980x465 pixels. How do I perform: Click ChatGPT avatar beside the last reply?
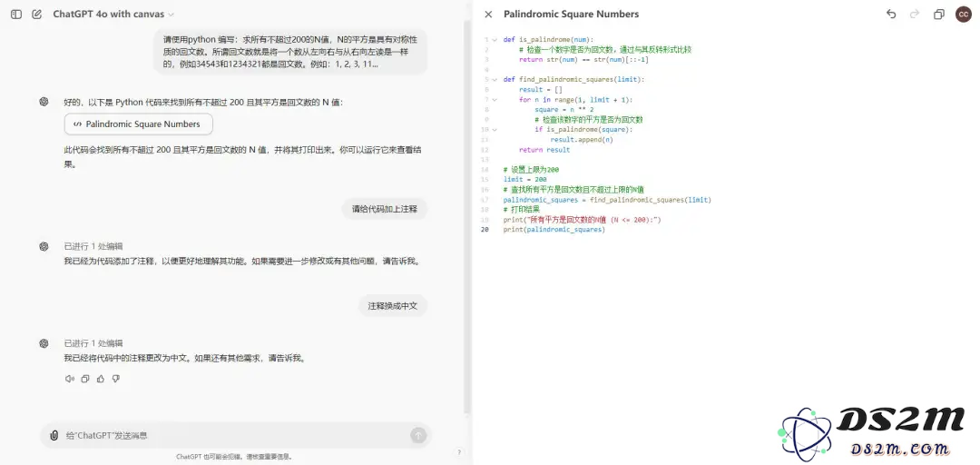44,343
